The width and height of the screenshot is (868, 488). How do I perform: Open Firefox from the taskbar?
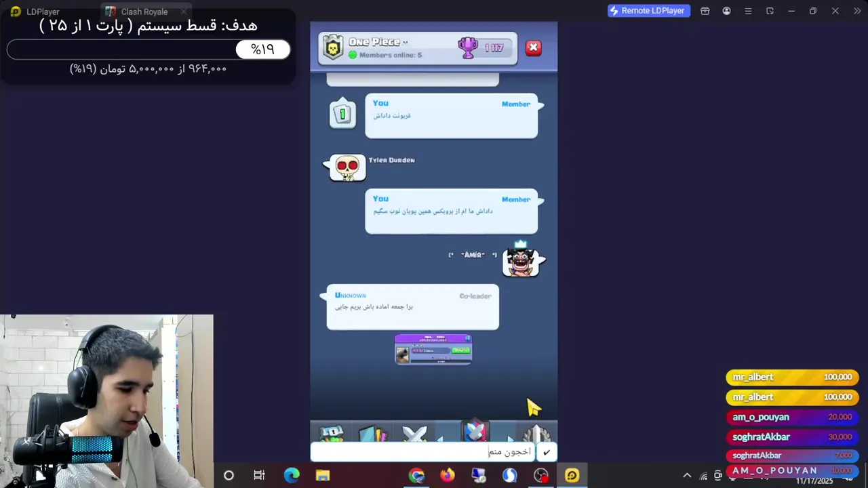coord(448,475)
